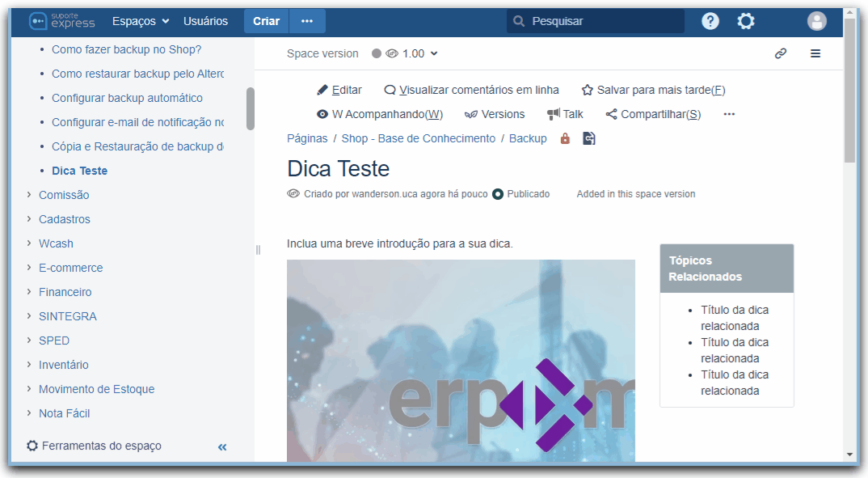Click the copy link icon
Screen dimensions: 868x478
(781, 53)
